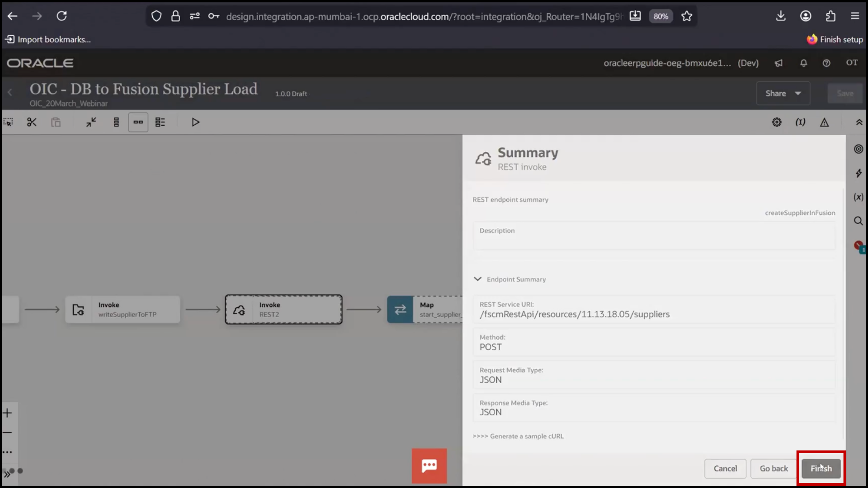The image size is (868, 488).
Task: Click the red error badge icon in side rail
Action: coord(859,246)
